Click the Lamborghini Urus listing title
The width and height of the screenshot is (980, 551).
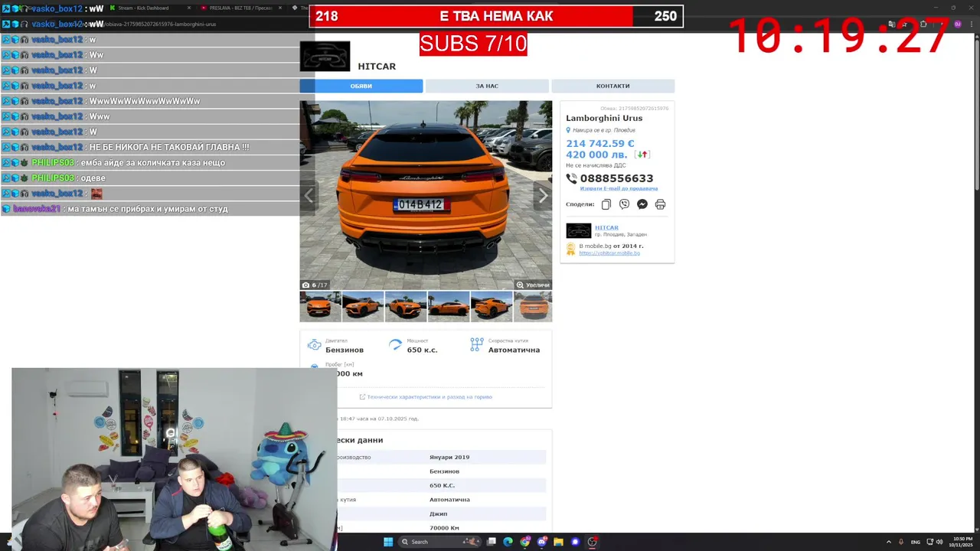tap(604, 118)
